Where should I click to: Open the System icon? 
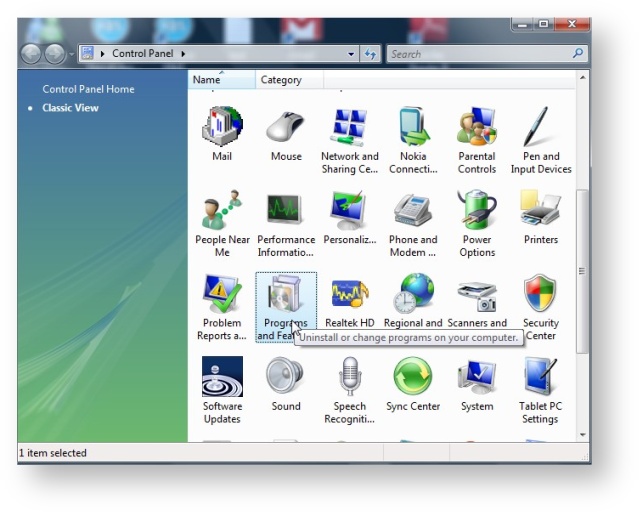[x=477, y=378]
